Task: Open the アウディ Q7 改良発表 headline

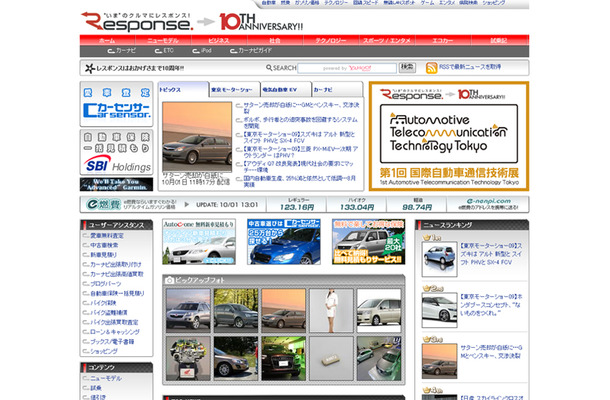Action: click(x=298, y=167)
